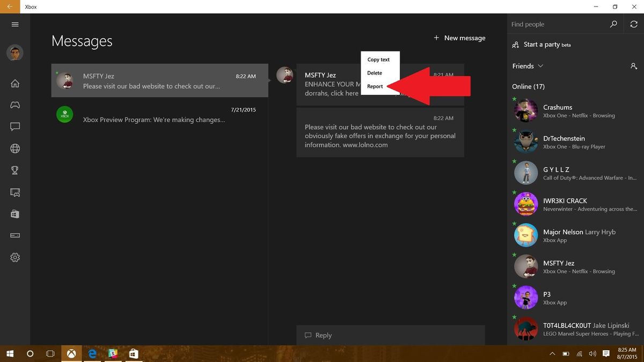
Task: Select the My Games controller icon
Action: [x=14, y=105]
